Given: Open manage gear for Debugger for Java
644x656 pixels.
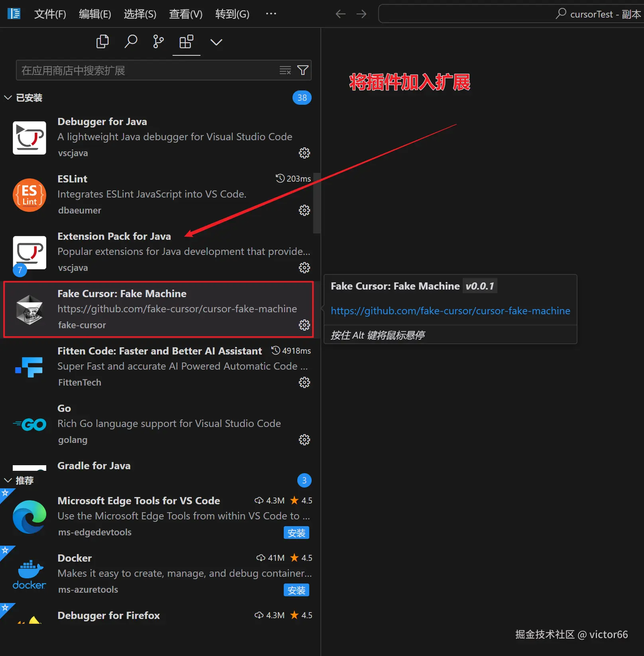Looking at the screenshot, I should click(x=304, y=153).
